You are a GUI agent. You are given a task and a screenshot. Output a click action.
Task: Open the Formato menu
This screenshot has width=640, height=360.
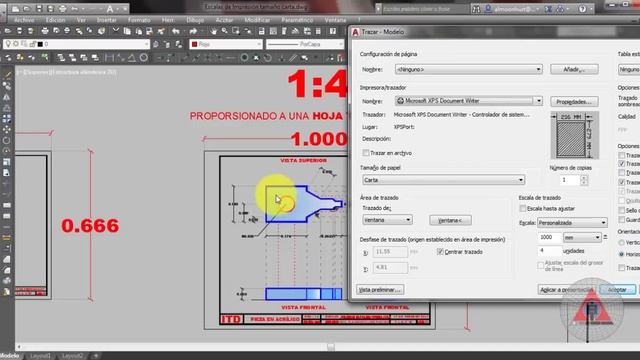pyautogui.click(x=139, y=20)
